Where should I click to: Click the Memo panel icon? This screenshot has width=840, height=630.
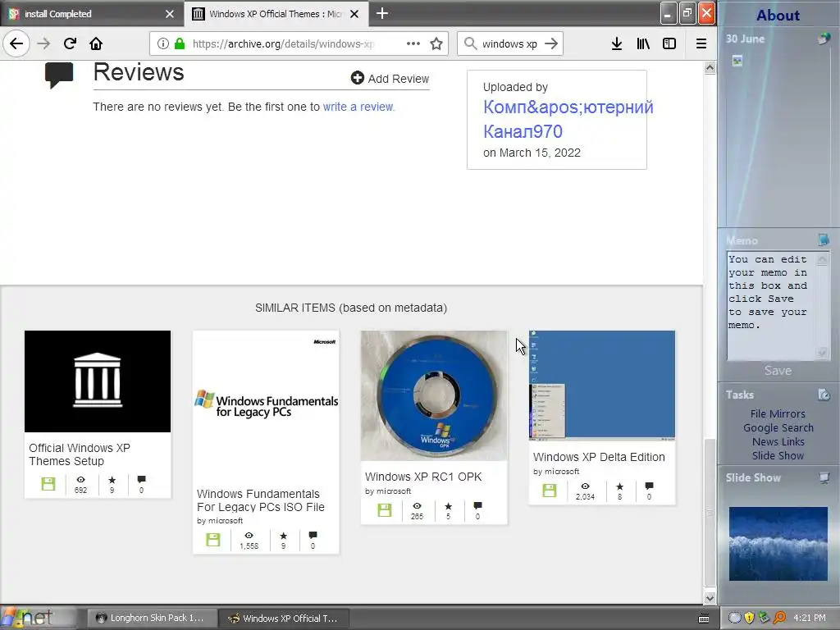tap(824, 240)
